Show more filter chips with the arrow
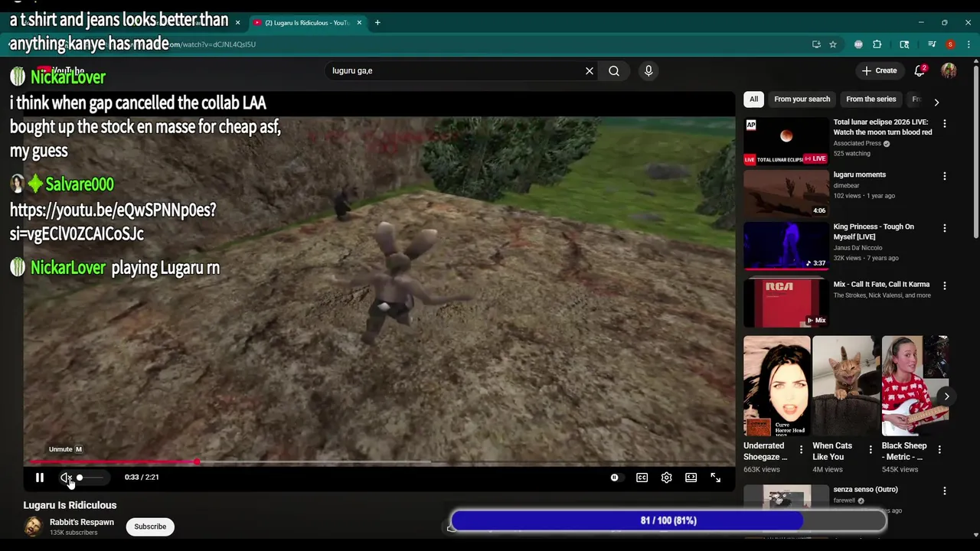 point(936,102)
